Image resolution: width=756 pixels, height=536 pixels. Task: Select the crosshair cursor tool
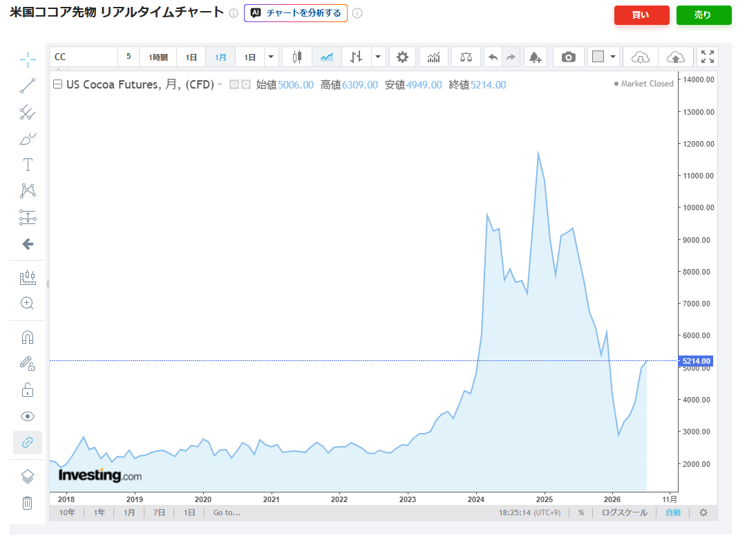[x=28, y=59]
